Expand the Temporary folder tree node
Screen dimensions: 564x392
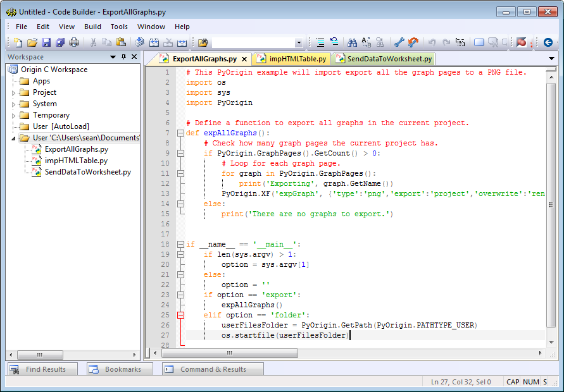[x=14, y=116]
